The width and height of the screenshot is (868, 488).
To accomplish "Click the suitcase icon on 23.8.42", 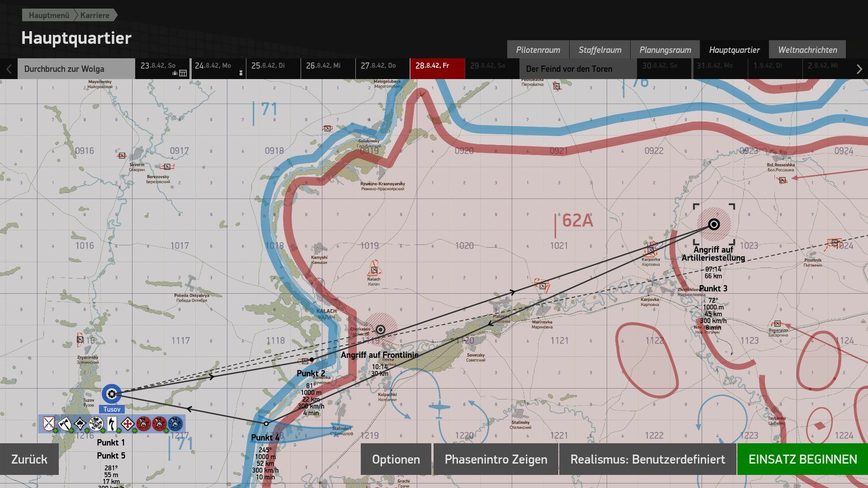I will coord(175,73).
